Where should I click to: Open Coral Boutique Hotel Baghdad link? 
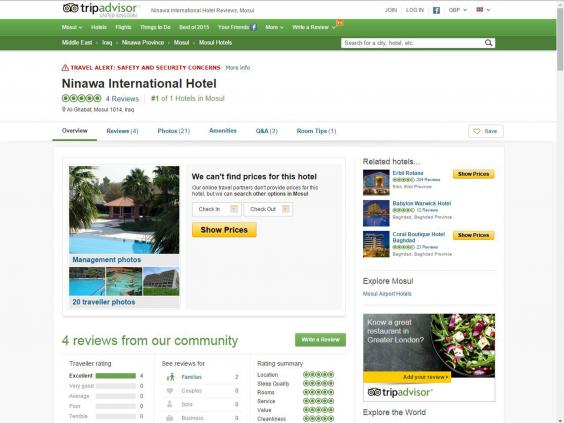419,237
